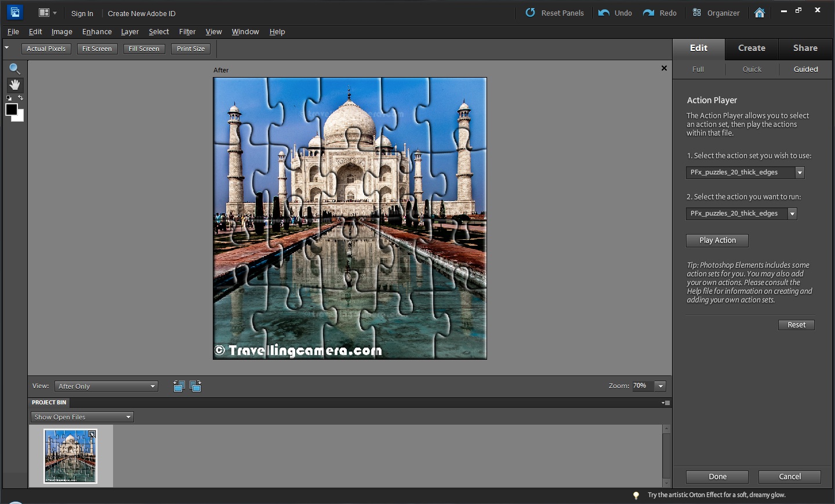This screenshot has height=504, width=835.
Task: Open the background color swatch
Action: pyautogui.click(x=20, y=118)
